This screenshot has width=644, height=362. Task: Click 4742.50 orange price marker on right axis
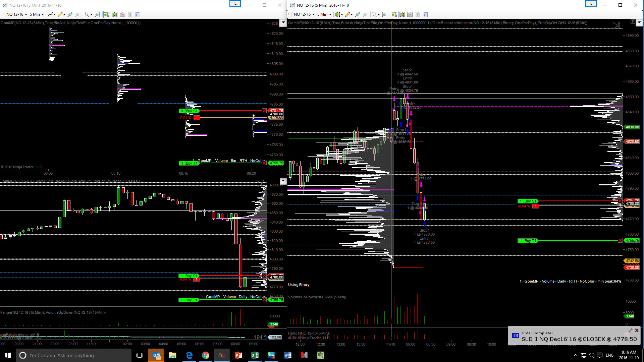[632, 261]
